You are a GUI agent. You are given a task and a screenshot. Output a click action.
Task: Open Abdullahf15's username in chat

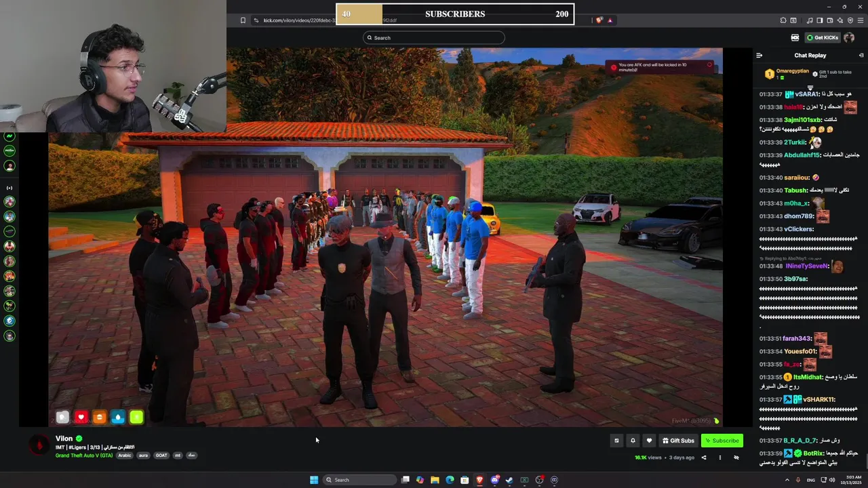(802, 155)
